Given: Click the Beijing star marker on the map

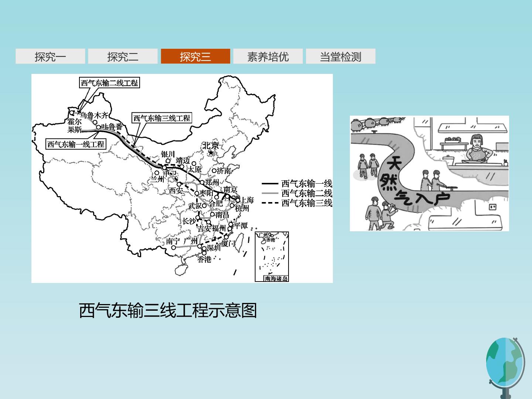Looking at the screenshot, I should coord(211,153).
